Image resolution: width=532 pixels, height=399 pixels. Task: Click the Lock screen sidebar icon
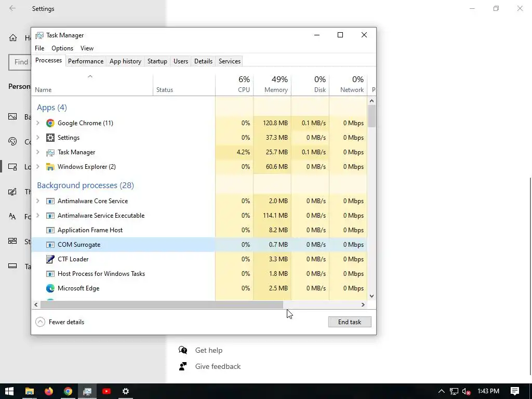click(x=12, y=167)
